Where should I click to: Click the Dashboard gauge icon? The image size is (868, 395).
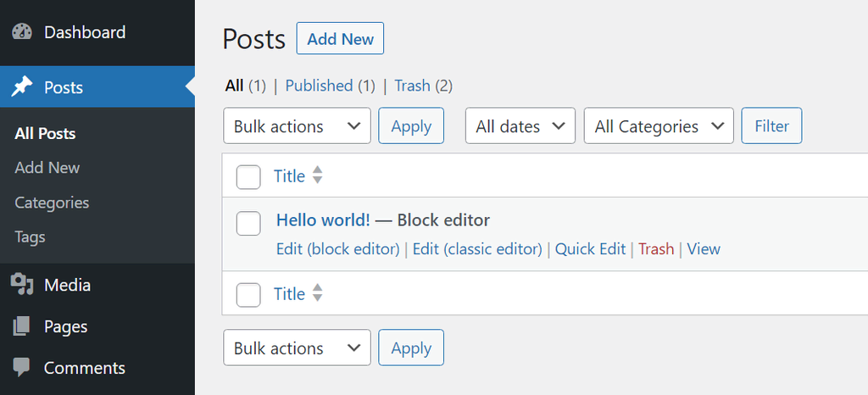[22, 32]
